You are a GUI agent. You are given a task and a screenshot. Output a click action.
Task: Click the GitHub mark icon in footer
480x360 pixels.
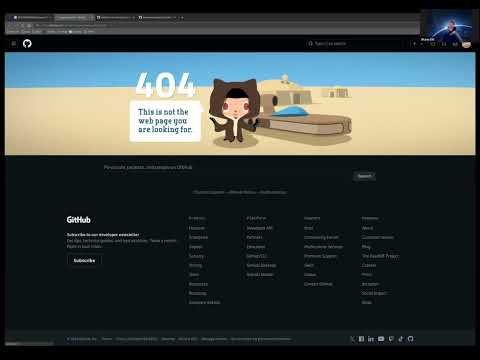tap(410, 339)
